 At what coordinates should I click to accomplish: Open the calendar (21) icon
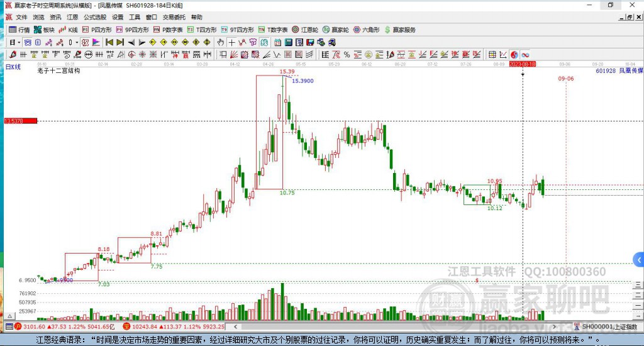pyautogui.click(x=277, y=42)
